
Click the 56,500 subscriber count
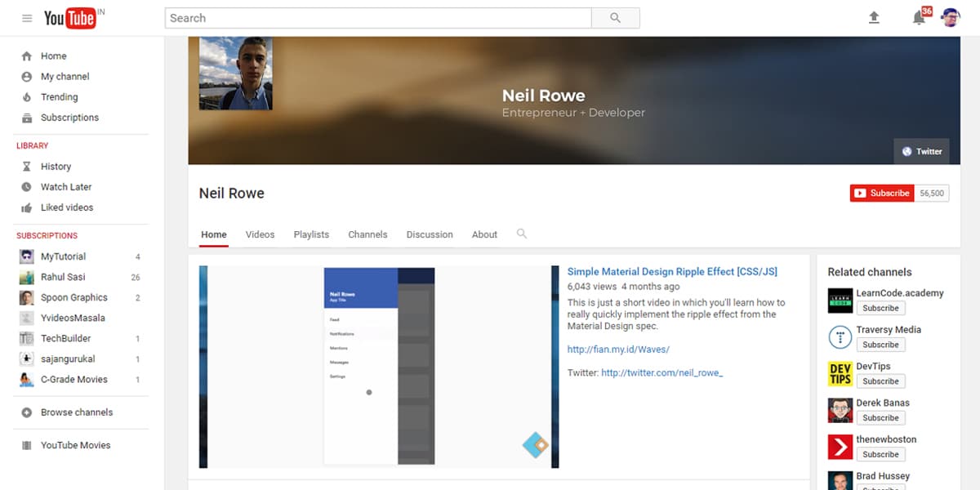pos(932,194)
